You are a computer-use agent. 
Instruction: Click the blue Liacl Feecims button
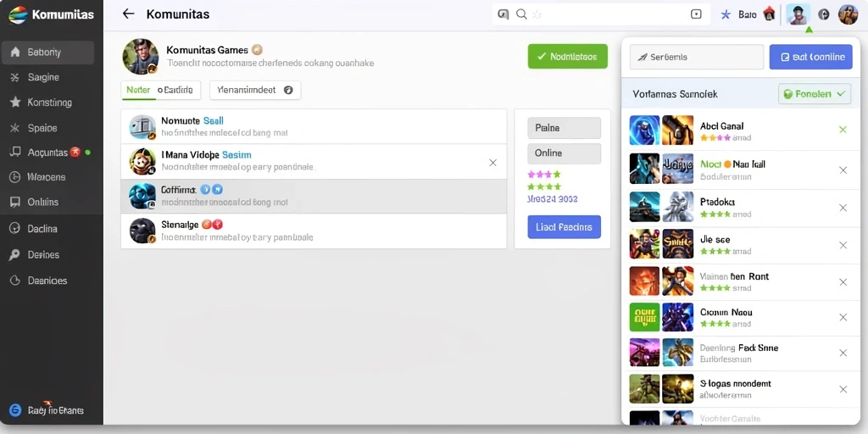(564, 227)
